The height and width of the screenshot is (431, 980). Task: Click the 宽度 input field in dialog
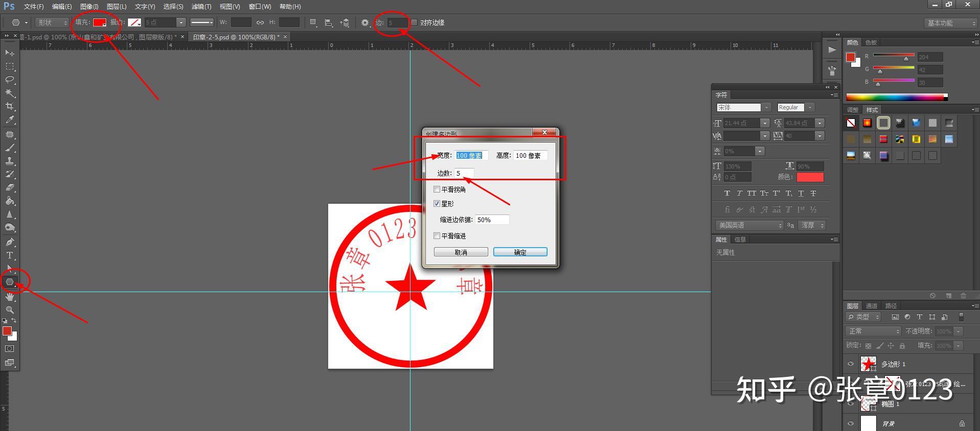472,155
